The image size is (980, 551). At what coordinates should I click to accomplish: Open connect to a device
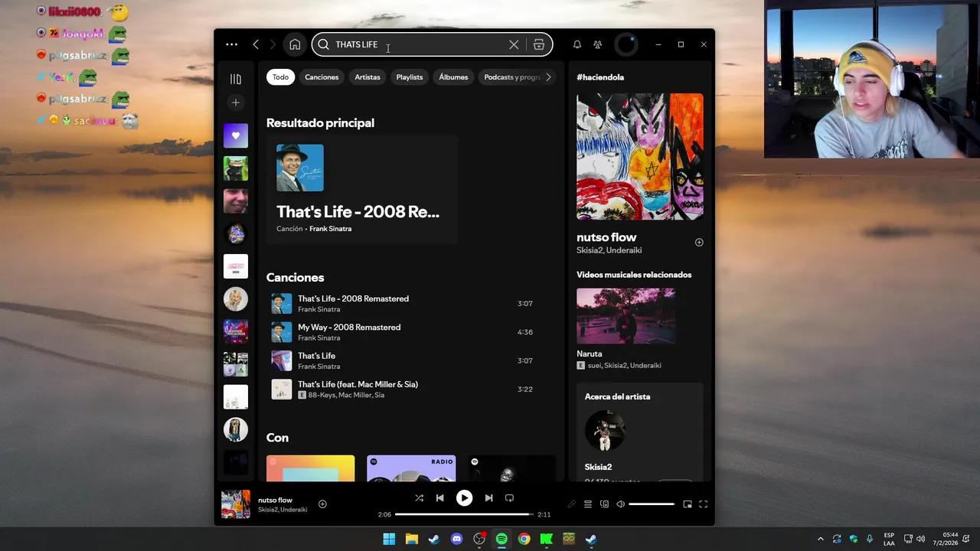604,504
